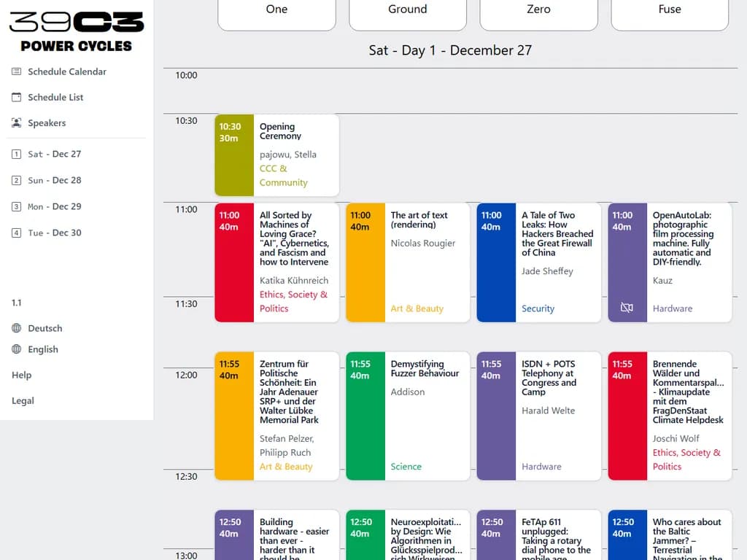This screenshot has width=747, height=560.
Task: Open the Legal link
Action: click(x=23, y=400)
